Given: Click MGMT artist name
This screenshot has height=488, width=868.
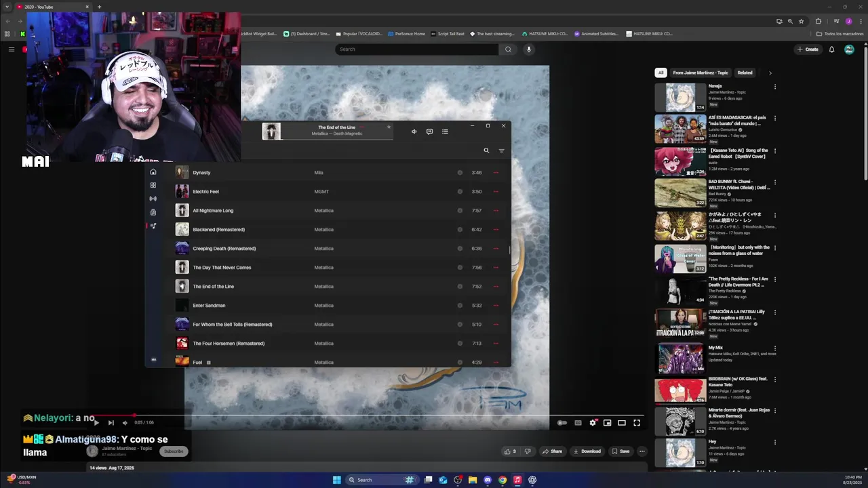Looking at the screenshot, I should coord(321,192).
